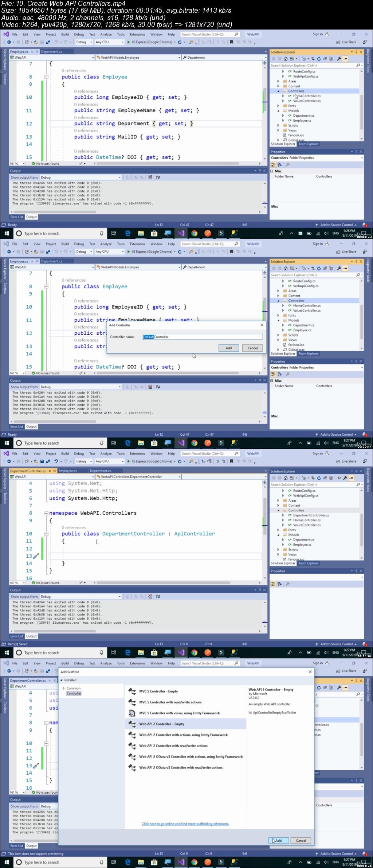
Task: Collapse the namespace WebAPI.Controllers code region
Action: [46, 513]
